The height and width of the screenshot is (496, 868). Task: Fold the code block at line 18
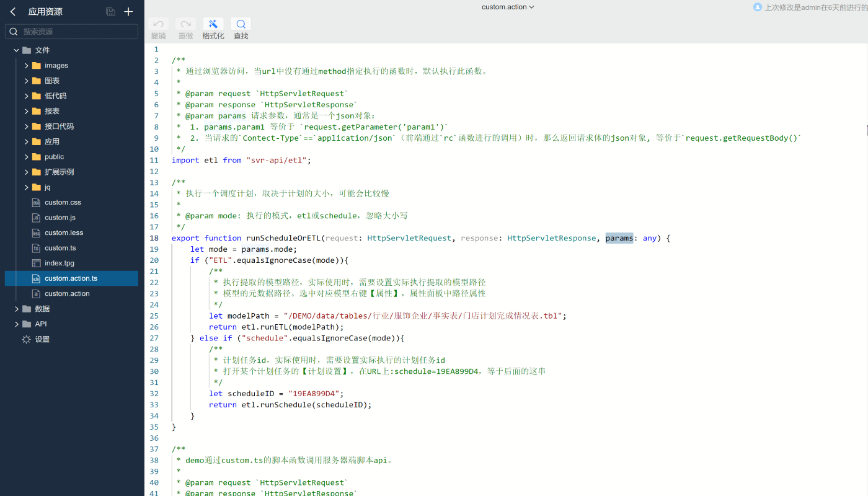tap(166, 238)
